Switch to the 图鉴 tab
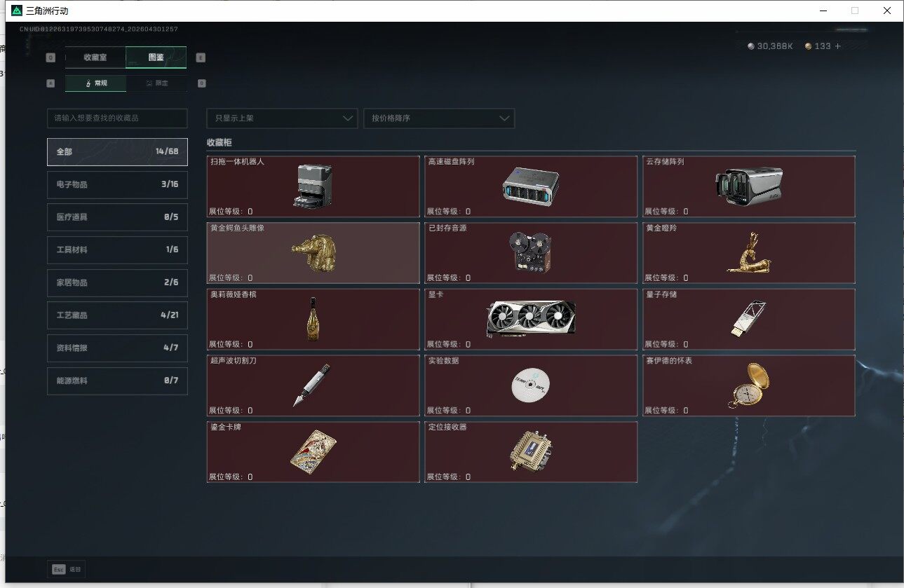Image resolution: width=904 pixels, height=588 pixels. coord(156,57)
